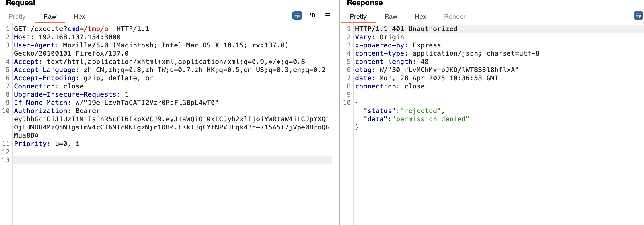The height and width of the screenshot is (225, 644).
Task: Toggle word wrap icon in Request panel
Action: tap(297, 15)
